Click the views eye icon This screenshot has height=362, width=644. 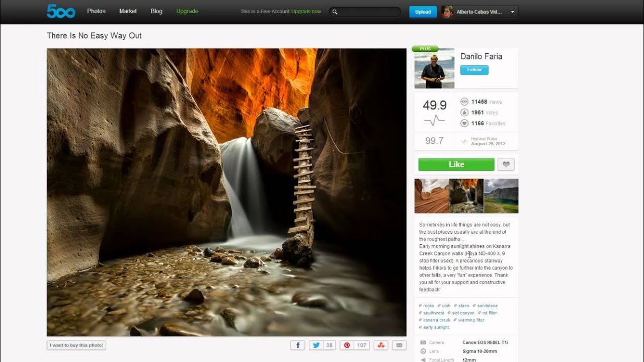pos(464,102)
